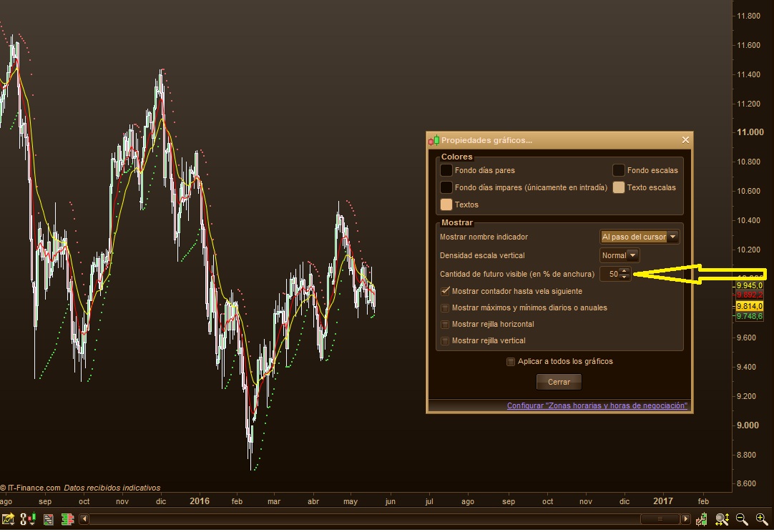Enable Mostrar rejilla horizontal
Viewport: 774px width, 532px height.
coord(445,324)
